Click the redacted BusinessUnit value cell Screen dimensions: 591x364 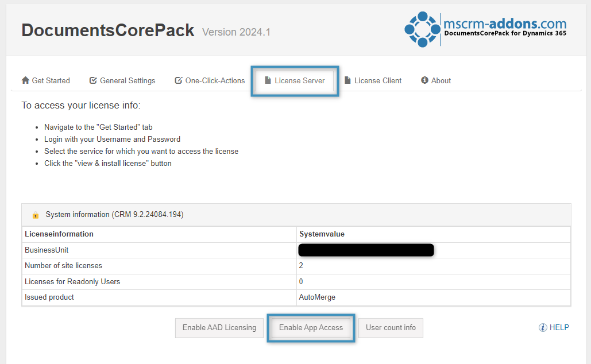434,250
